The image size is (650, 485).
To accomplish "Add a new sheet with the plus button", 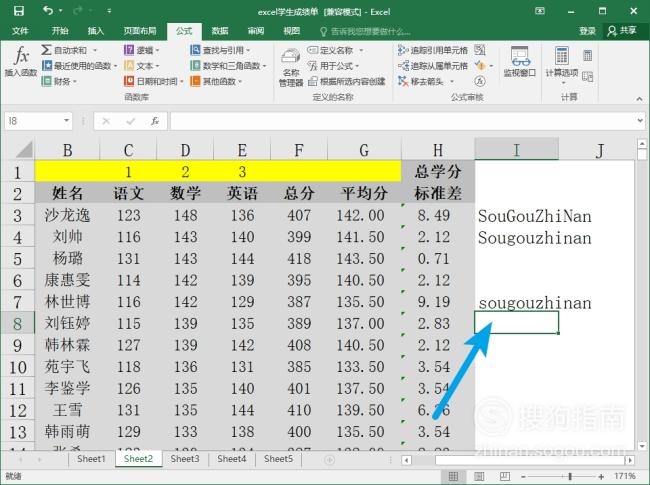I will [x=330, y=460].
